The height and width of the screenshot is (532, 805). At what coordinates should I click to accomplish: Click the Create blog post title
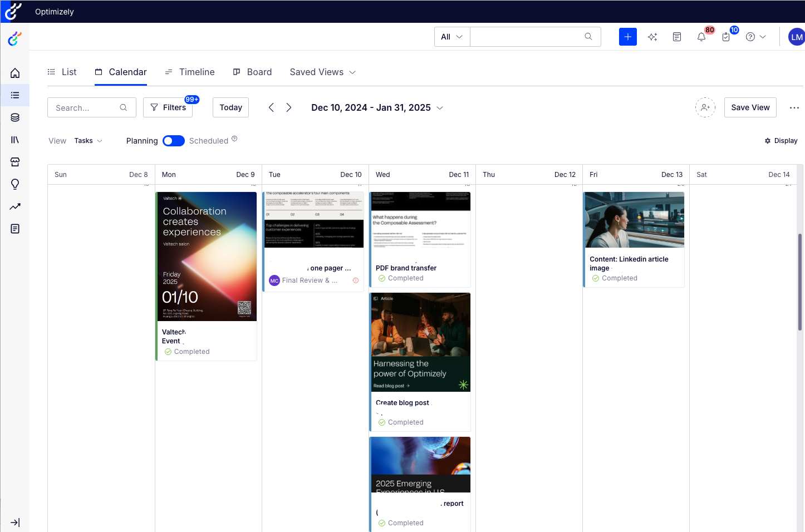(x=402, y=403)
